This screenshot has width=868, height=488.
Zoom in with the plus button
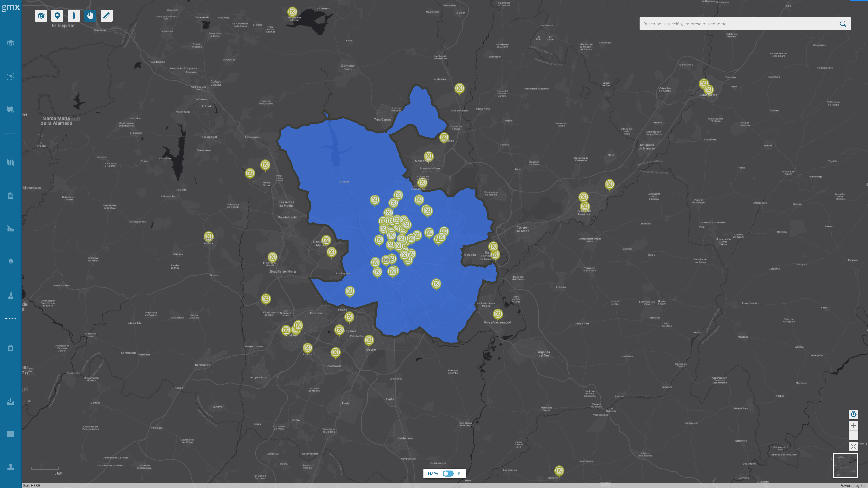click(x=853, y=426)
